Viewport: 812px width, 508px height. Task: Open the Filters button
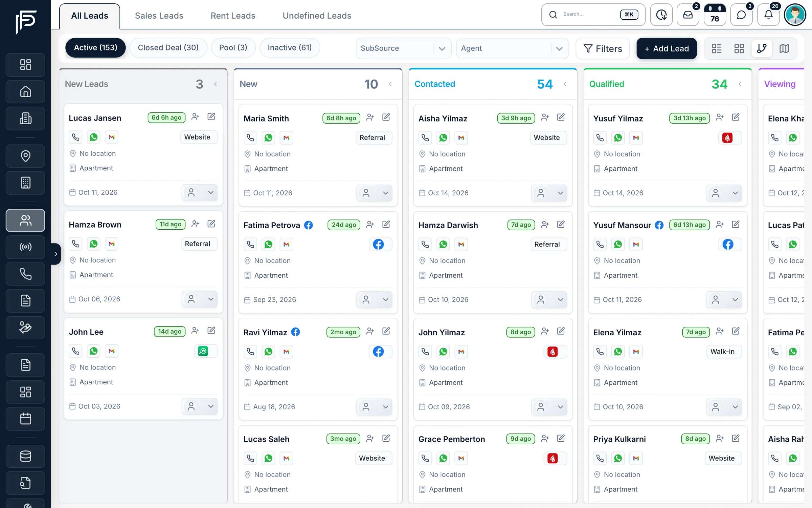603,48
